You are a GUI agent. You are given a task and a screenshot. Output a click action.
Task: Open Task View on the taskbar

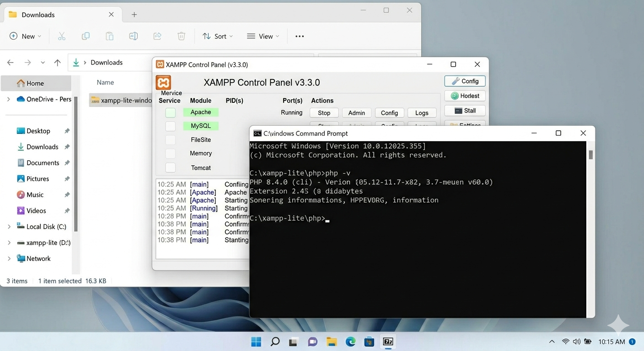coord(294,341)
